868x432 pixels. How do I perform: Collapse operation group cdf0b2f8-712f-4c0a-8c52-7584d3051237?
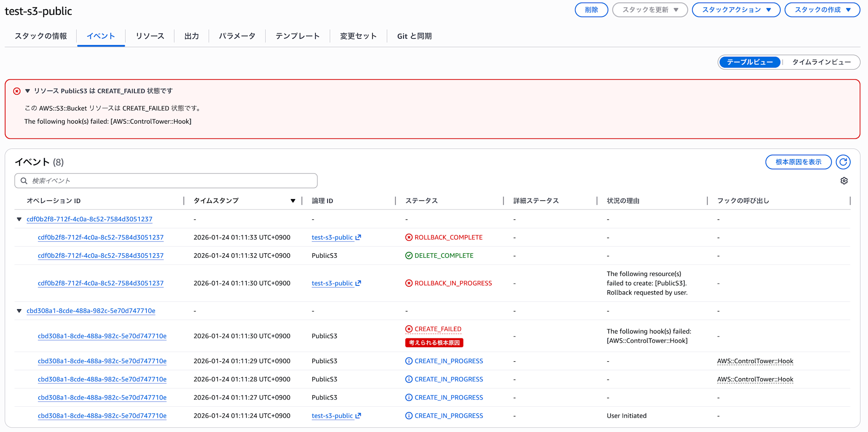coord(19,219)
